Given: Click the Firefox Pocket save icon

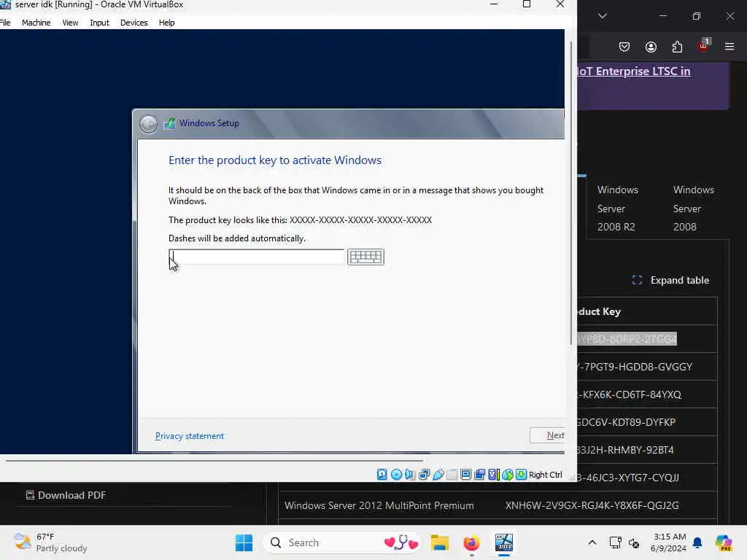Looking at the screenshot, I should click(x=624, y=47).
